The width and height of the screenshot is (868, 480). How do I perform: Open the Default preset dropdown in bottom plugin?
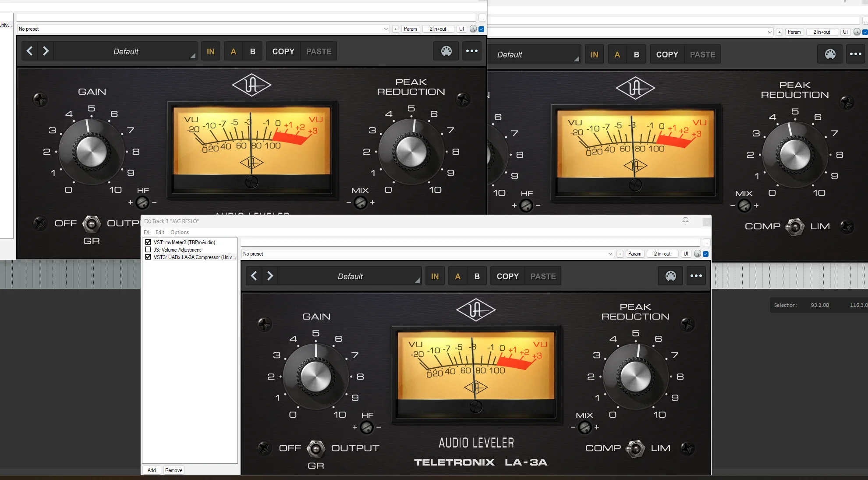(350, 277)
